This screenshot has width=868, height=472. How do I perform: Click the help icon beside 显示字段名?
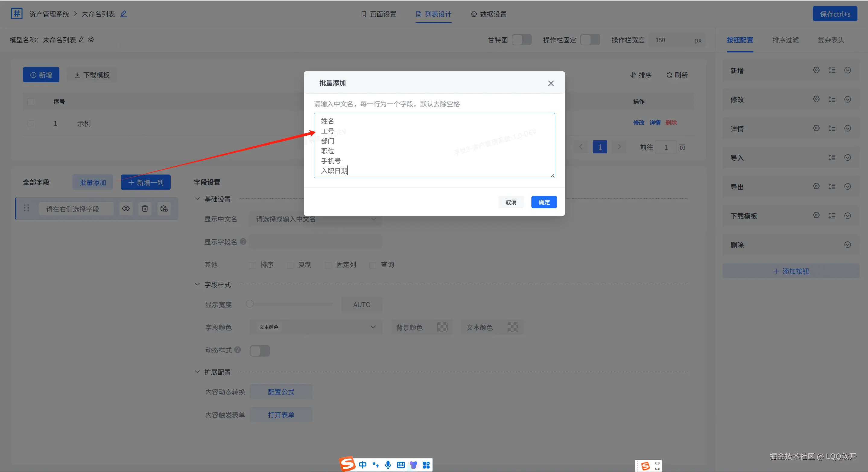(x=243, y=242)
